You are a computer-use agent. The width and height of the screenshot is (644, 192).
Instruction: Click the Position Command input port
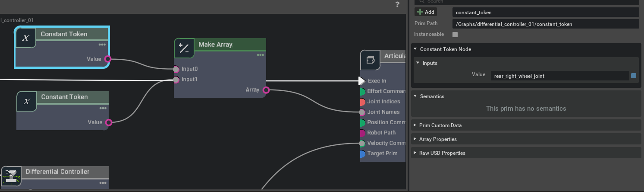click(x=362, y=122)
